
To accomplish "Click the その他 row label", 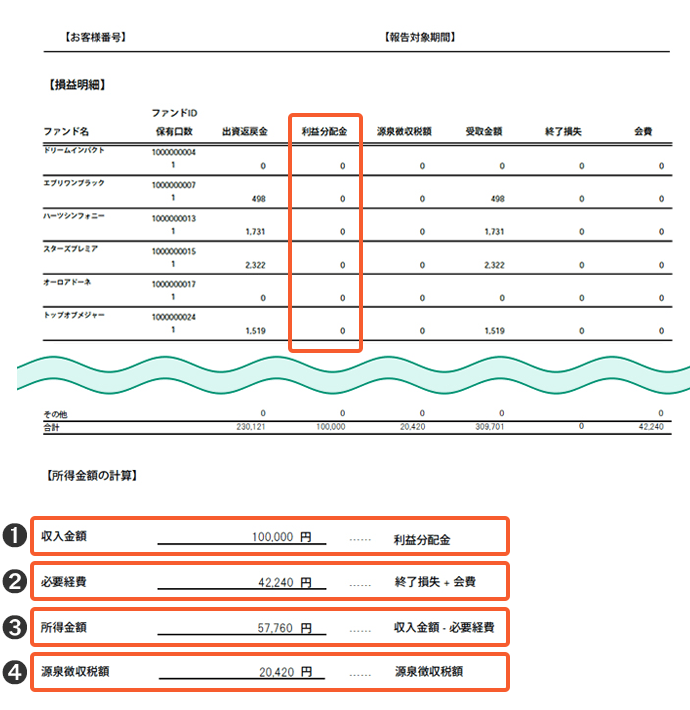I will [x=55, y=414].
